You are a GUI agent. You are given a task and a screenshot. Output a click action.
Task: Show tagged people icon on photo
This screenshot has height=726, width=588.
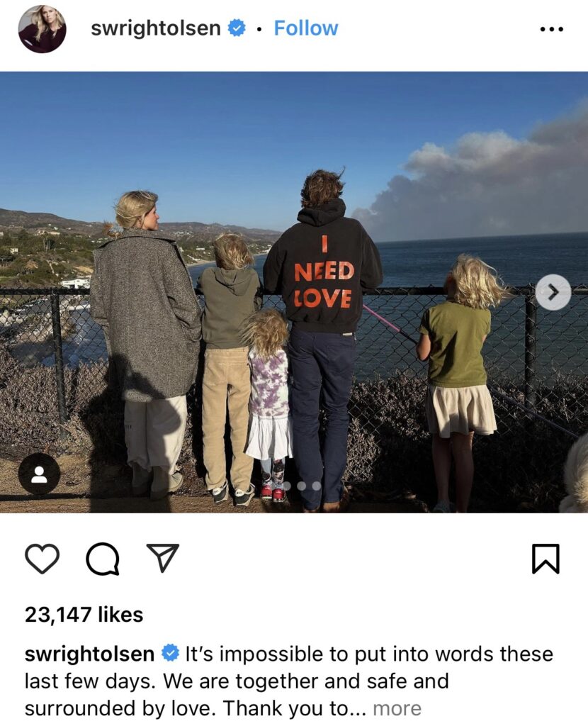(x=39, y=474)
